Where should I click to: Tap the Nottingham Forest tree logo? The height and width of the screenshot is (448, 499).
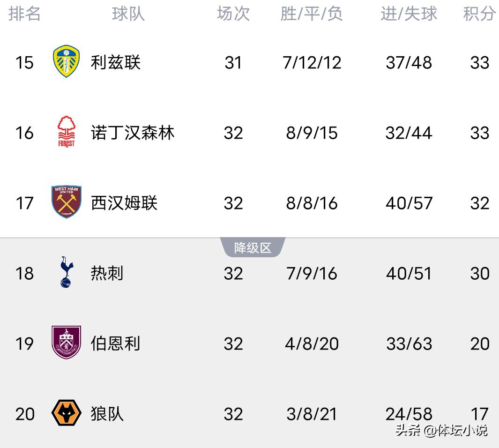click(66, 132)
